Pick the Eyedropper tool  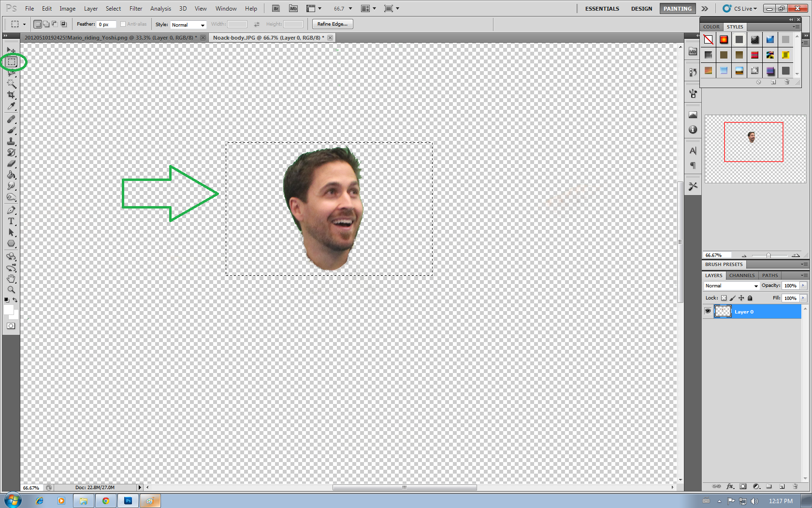pyautogui.click(x=12, y=106)
